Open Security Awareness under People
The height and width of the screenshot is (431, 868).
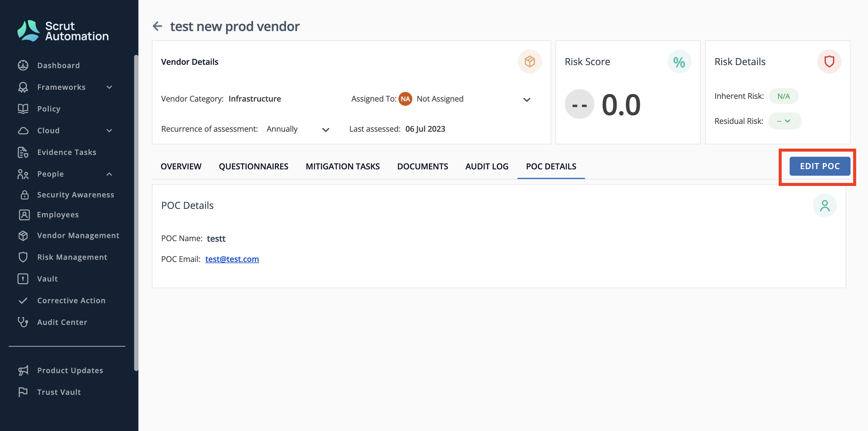[75, 195]
